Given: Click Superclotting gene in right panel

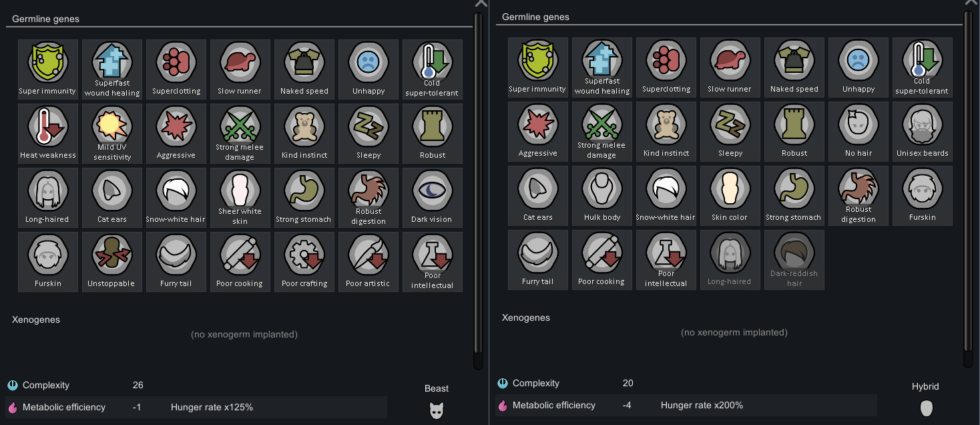Looking at the screenshot, I should pos(666,67).
